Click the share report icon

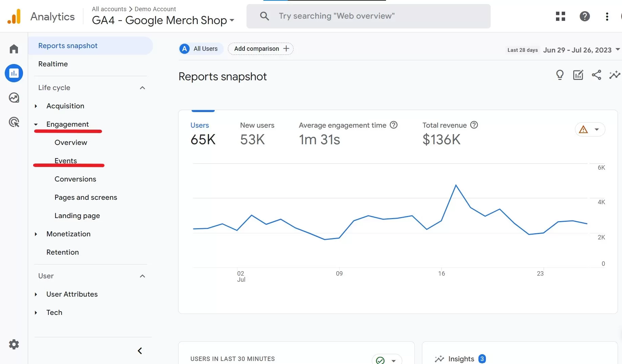[x=596, y=75]
